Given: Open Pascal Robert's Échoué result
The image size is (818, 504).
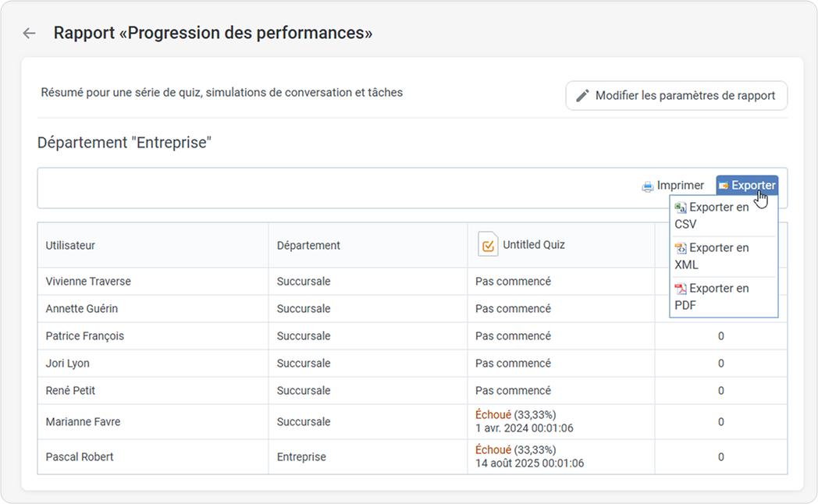Looking at the screenshot, I should 493,450.
